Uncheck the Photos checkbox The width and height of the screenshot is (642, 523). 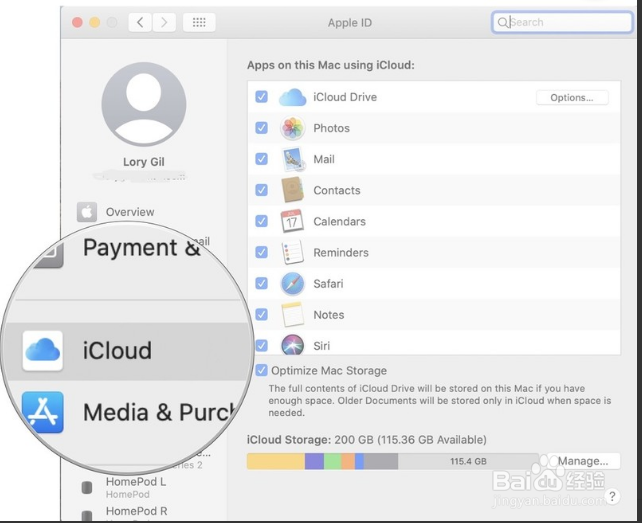tap(261, 128)
